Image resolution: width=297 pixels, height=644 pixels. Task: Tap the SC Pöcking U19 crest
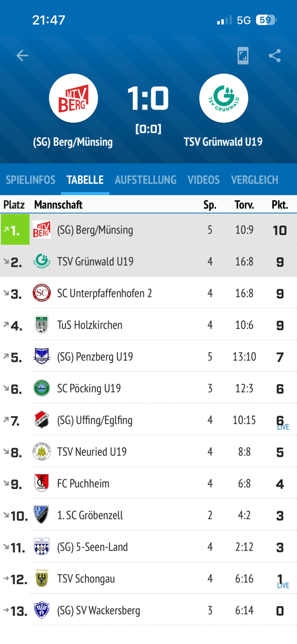42,388
